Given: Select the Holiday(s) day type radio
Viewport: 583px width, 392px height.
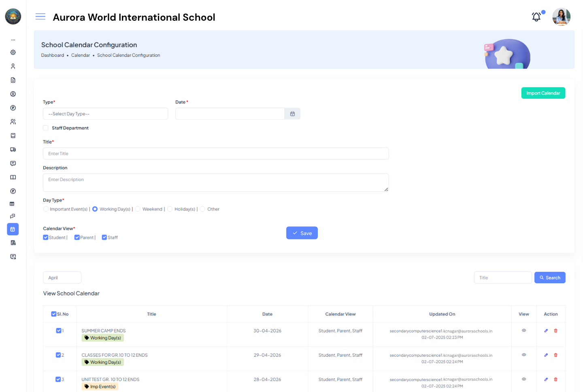Looking at the screenshot, I should tap(170, 209).
